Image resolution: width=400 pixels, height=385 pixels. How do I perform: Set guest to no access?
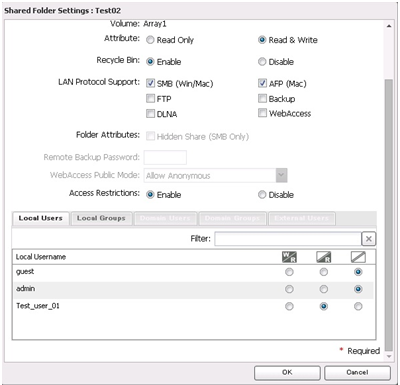click(358, 272)
